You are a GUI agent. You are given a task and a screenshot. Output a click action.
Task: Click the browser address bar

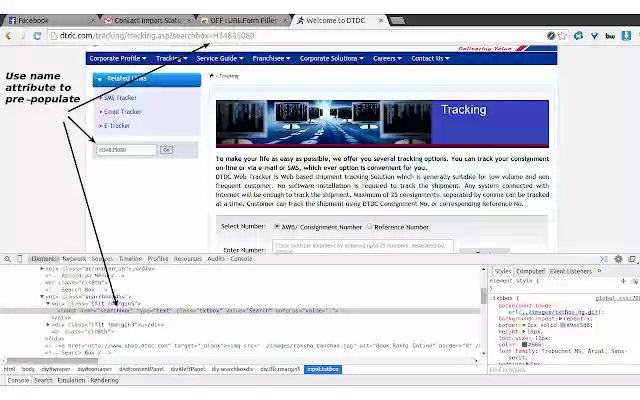click(x=296, y=36)
